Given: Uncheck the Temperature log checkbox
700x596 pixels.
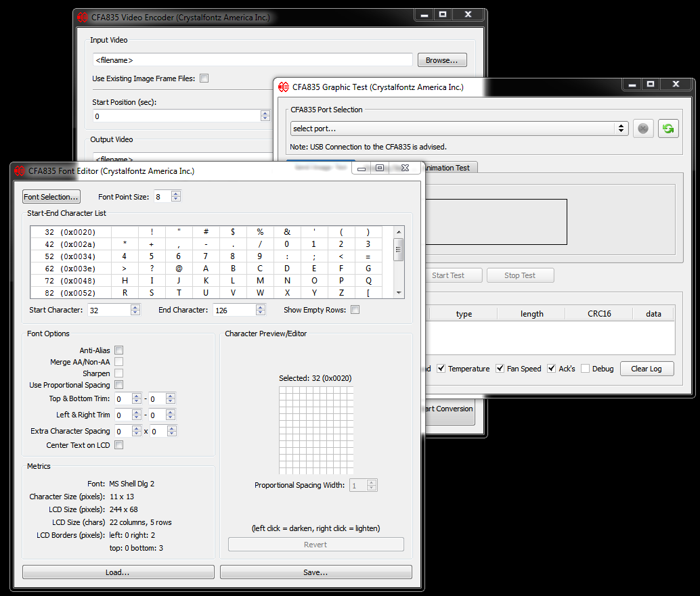Looking at the screenshot, I should click(x=441, y=368).
